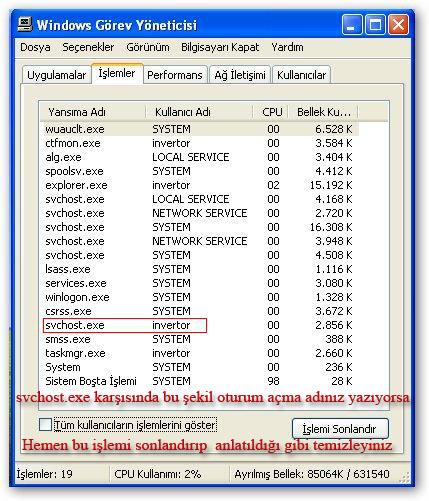Toggle 'Tüm kullanıcıların işlemlerini göster' checkbox
This screenshot has width=429, height=501.
[x=45, y=425]
